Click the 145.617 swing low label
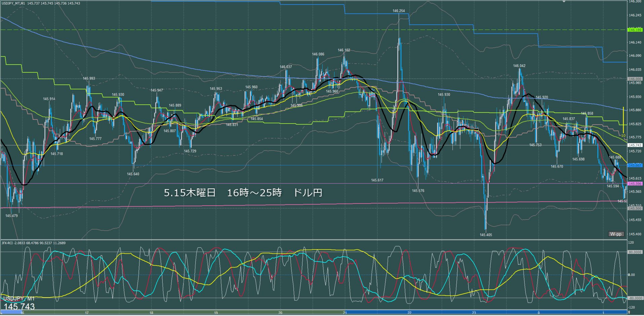The height and width of the screenshot is (316, 644). click(377, 180)
